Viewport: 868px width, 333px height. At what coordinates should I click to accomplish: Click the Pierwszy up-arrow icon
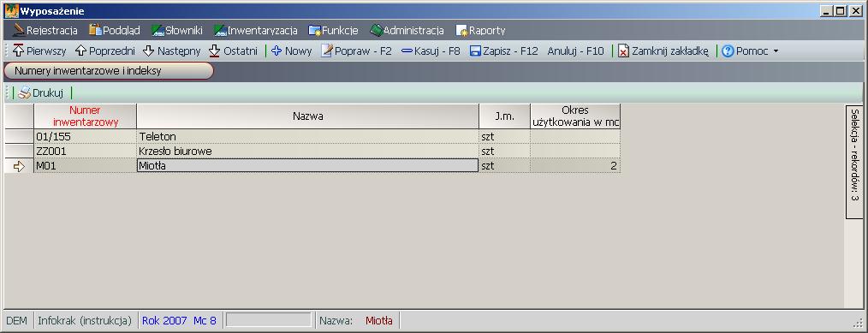18,51
